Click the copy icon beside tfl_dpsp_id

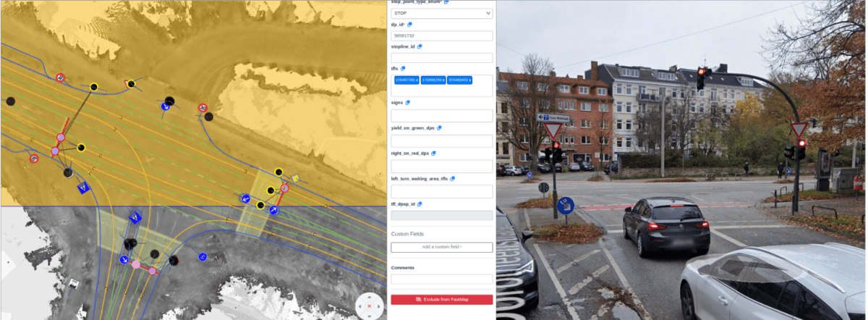420,204
